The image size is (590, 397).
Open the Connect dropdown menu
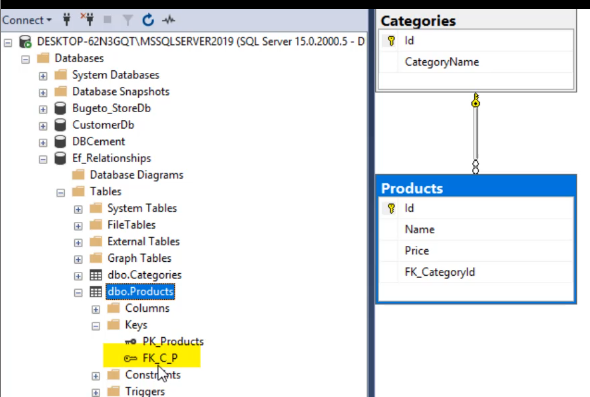click(27, 20)
